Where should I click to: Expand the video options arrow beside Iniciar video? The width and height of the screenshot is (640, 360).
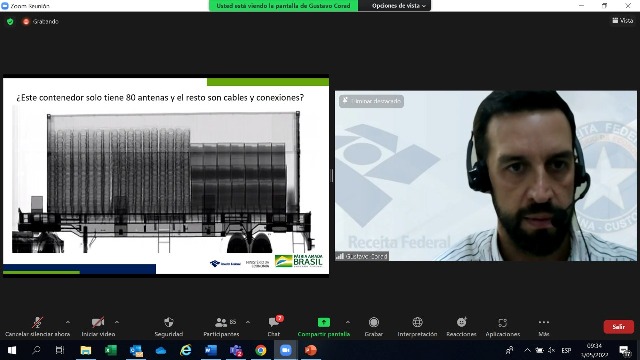click(x=117, y=322)
